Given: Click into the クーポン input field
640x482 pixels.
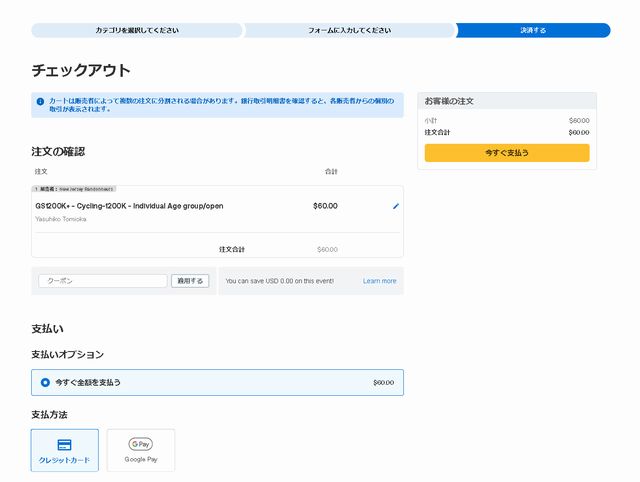Looking at the screenshot, I should [103, 281].
